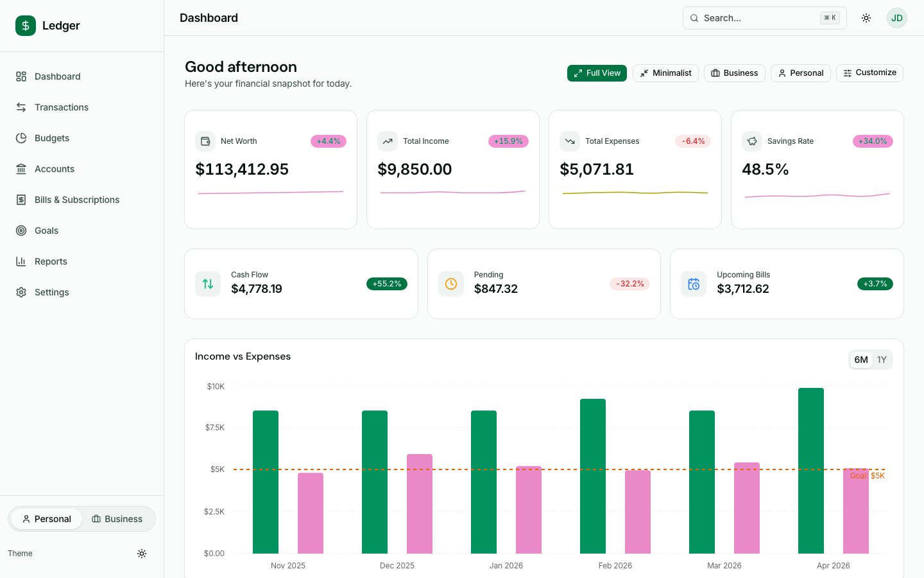Switch to the Business dashboard preset
The image size is (924, 578).
click(734, 73)
